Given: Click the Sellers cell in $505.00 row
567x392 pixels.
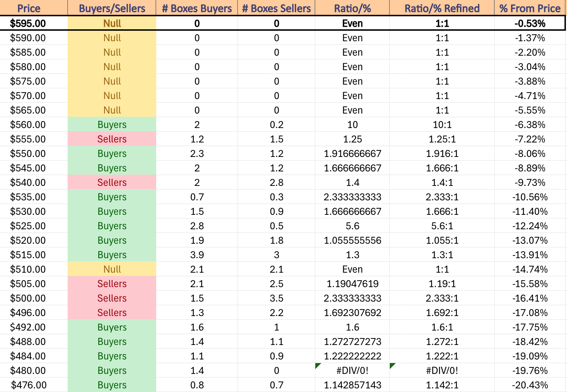Looking at the screenshot, I should tap(112, 284).
